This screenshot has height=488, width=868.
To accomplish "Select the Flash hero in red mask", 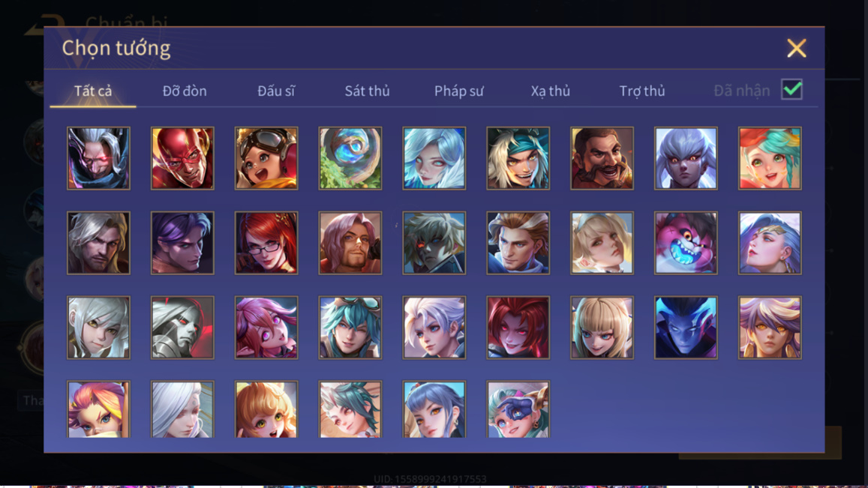I will (x=182, y=158).
